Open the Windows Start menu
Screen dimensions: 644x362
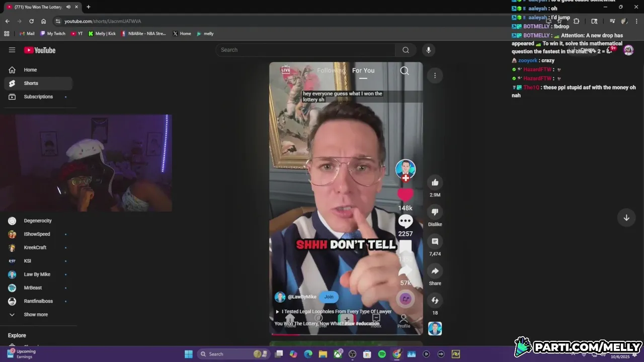(x=189, y=354)
